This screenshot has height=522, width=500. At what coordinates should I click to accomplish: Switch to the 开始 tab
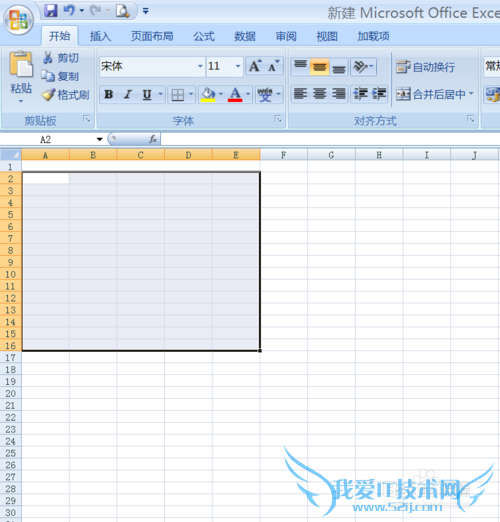pos(60,36)
